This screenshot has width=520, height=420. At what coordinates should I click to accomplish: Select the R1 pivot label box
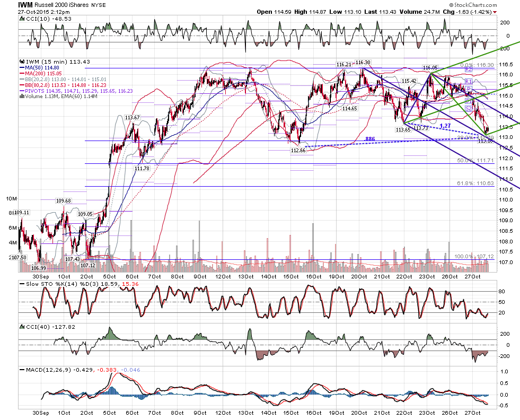tap(468, 81)
